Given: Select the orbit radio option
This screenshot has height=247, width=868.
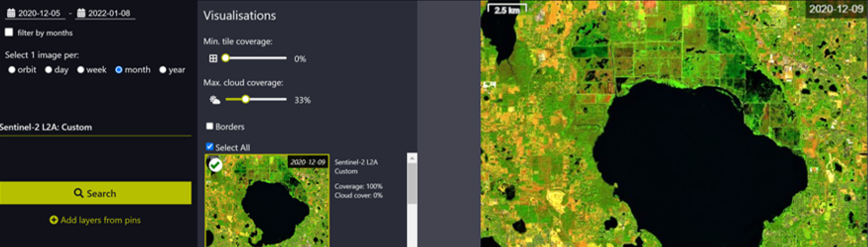Looking at the screenshot, I should click(12, 70).
